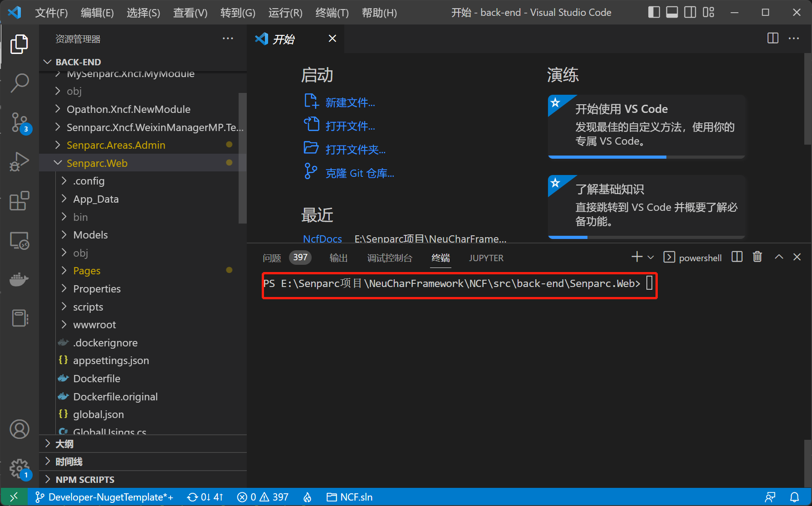812x506 pixels.
Task: Synchronize changes in status bar
Action: click(x=205, y=497)
